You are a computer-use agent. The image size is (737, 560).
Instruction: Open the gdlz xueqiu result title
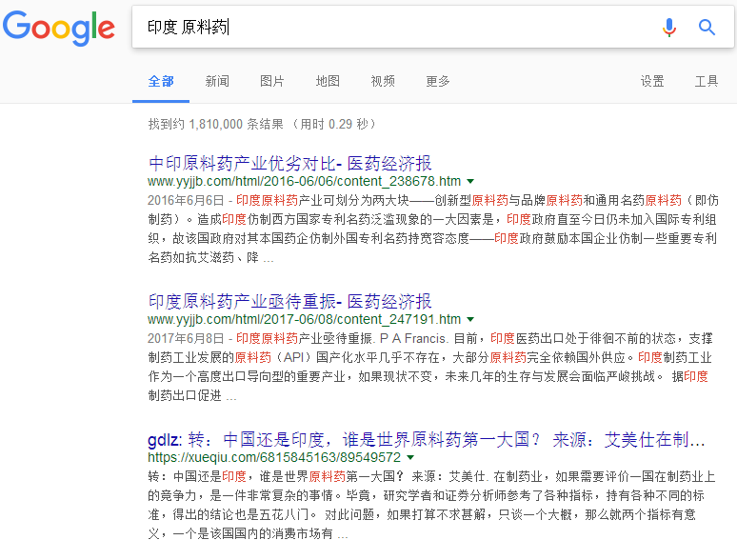[x=427, y=440]
